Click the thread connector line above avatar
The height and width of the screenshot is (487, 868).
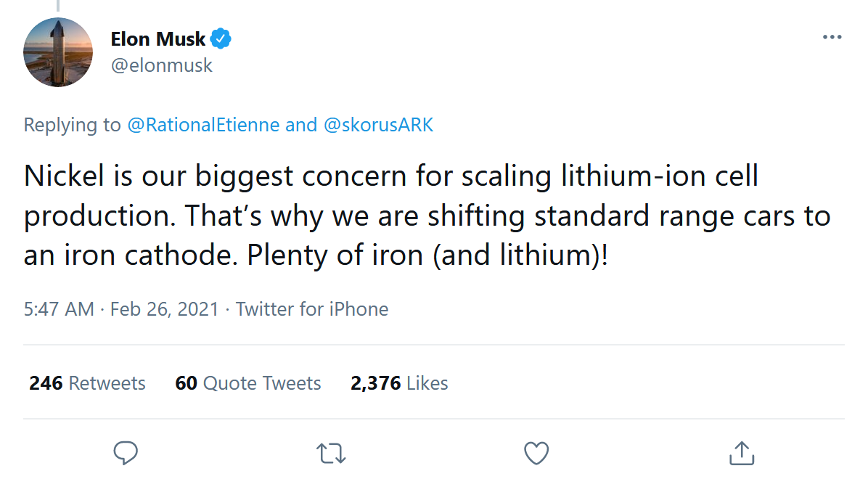click(58, 4)
